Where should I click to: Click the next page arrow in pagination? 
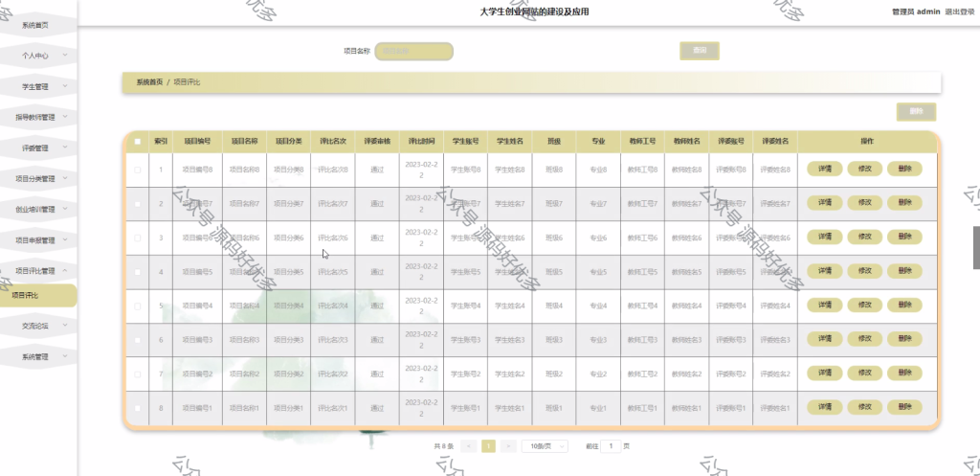[509, 446]
